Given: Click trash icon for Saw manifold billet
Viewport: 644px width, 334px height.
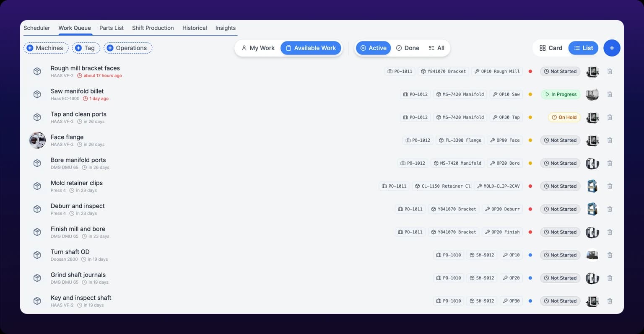Looking at the screenshot, I should coord(610,95).
